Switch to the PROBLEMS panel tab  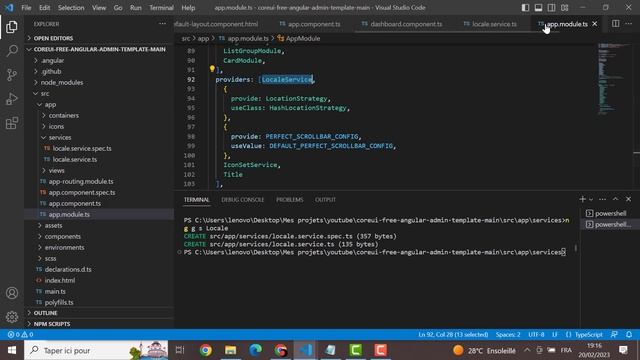point(289,200)
